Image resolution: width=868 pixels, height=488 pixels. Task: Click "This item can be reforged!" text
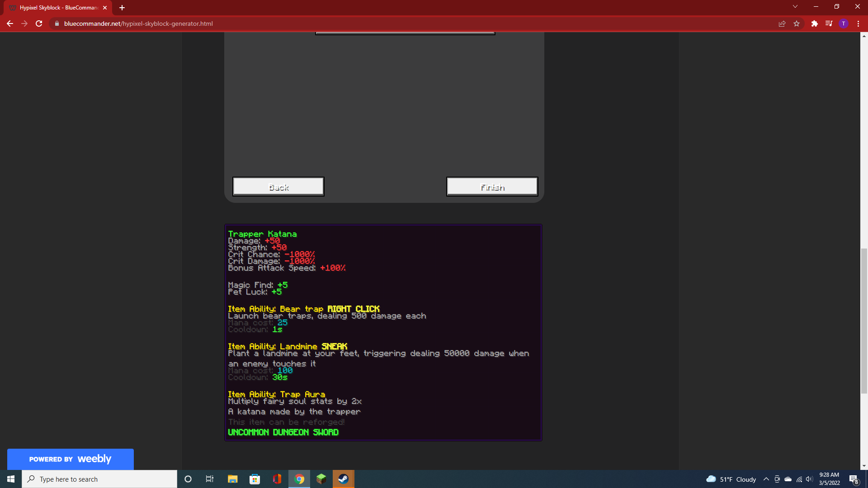click(x=286, y=422)
